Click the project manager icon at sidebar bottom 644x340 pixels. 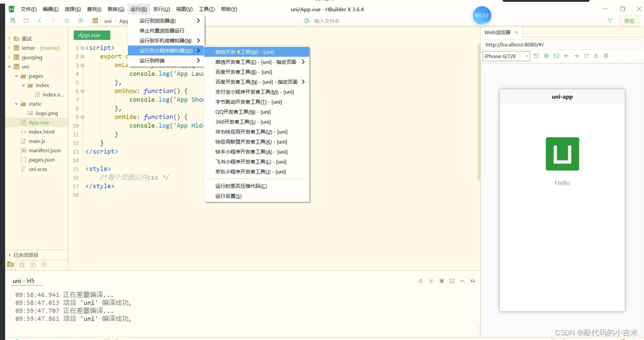tap(11, 265)
